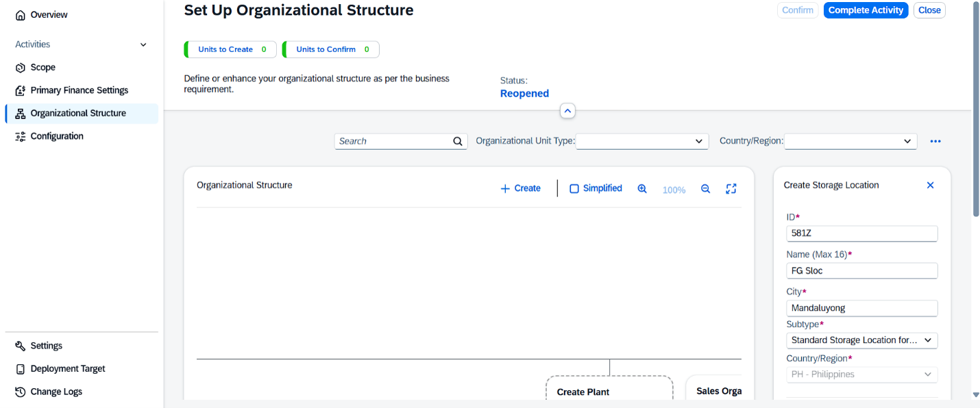Click the Name field containing FG Sloc
Image resolution: width=980 pixels, height=408 pixels.
point(861,270)
